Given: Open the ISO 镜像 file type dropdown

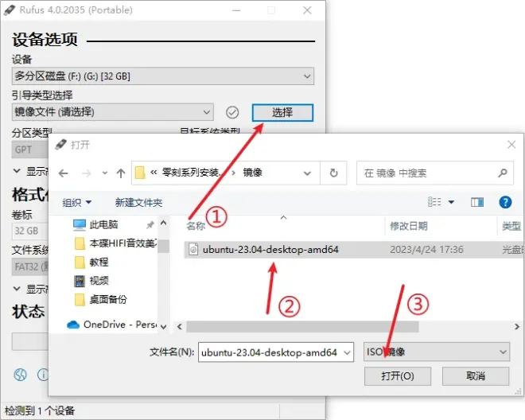Looking at the screenshot, I should pyautogui.click(x=437, y=352).
